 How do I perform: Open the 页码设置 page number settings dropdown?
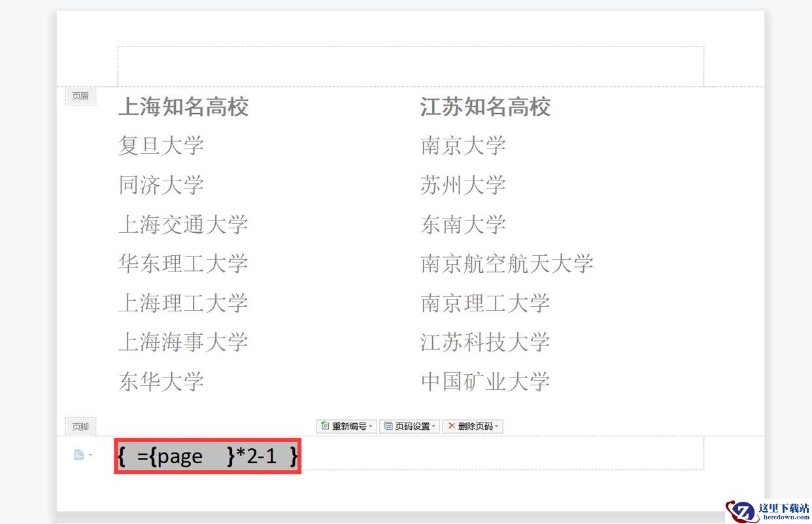[409, 427]
